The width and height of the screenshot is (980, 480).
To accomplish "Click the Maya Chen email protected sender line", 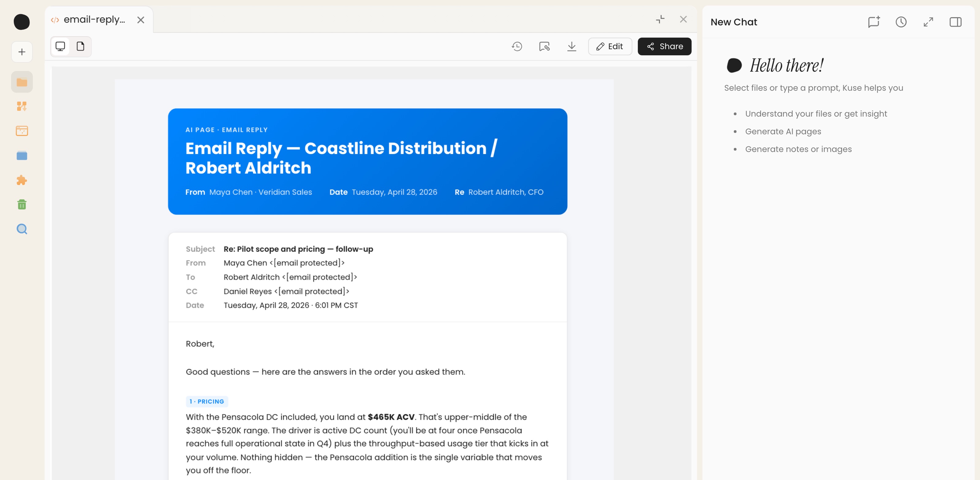I will point(284,263).
